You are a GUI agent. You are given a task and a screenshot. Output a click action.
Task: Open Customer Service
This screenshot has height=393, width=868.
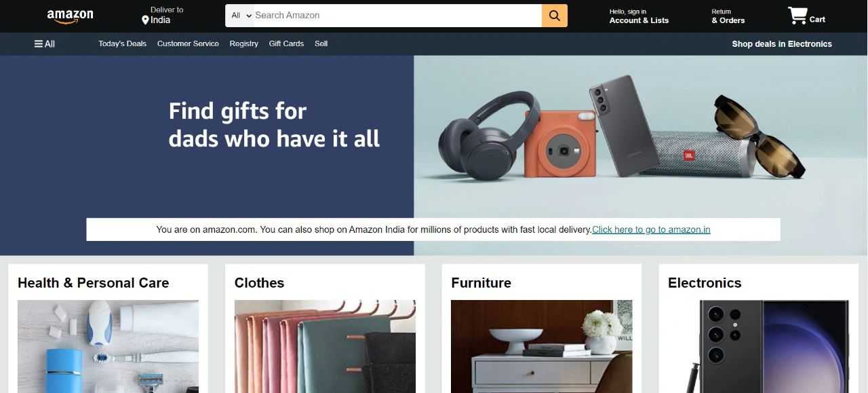[188, 43]
